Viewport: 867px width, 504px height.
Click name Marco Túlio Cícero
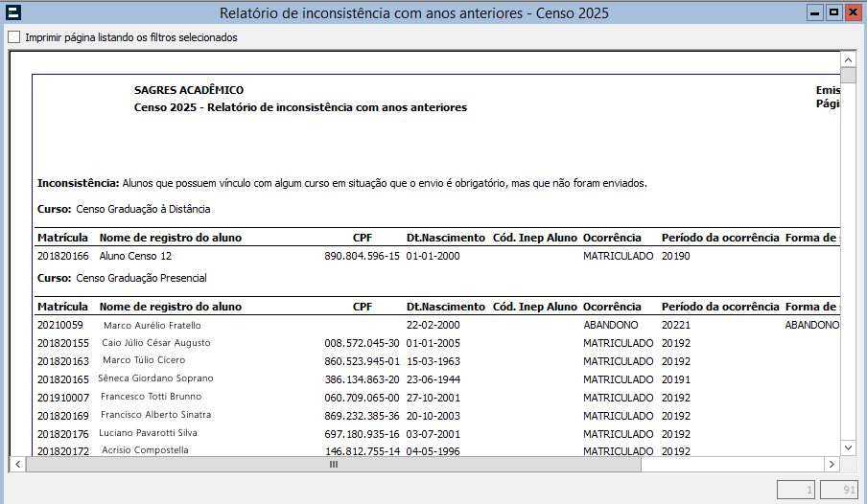[x=144, y=359]
